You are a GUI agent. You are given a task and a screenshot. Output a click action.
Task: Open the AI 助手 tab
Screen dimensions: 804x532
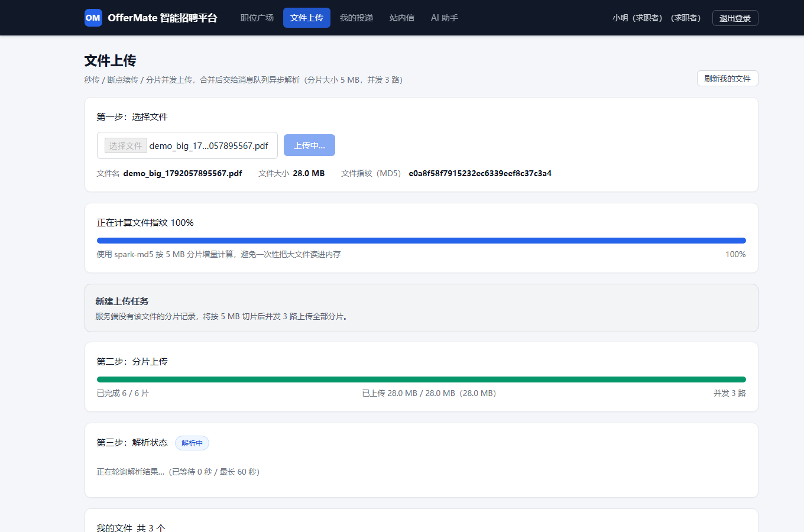[445, 18]
